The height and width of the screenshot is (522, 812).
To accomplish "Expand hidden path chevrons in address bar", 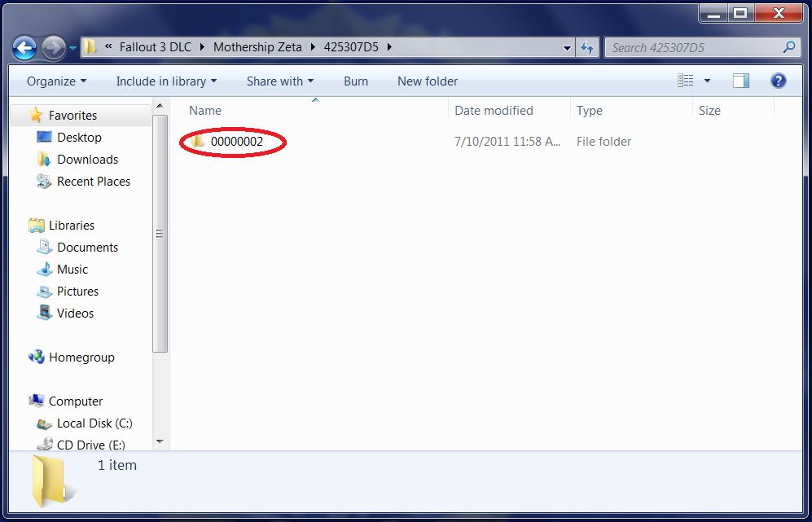I will [x=108, y=46].
